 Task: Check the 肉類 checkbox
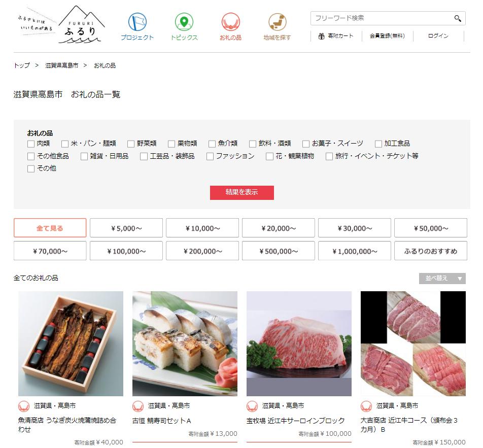31,144
